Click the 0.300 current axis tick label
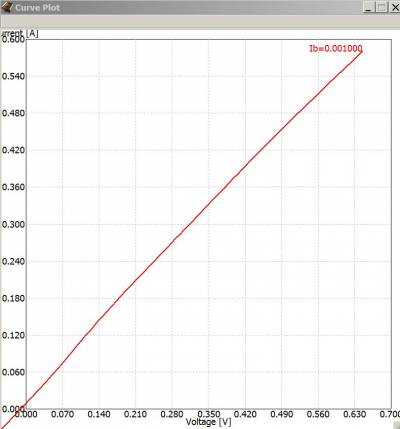400x429 pixels. tap(13, 224)
